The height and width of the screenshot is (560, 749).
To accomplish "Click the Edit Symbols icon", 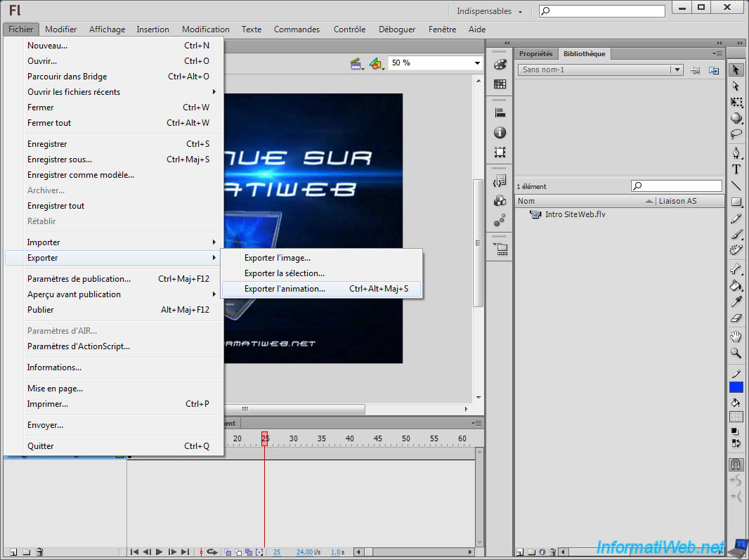I will tap(377, 63).
